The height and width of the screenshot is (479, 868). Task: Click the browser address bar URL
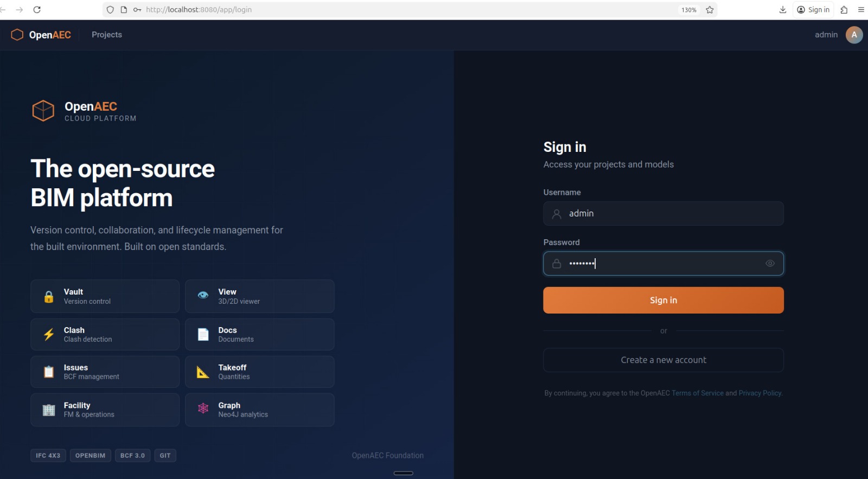(199, 10)
